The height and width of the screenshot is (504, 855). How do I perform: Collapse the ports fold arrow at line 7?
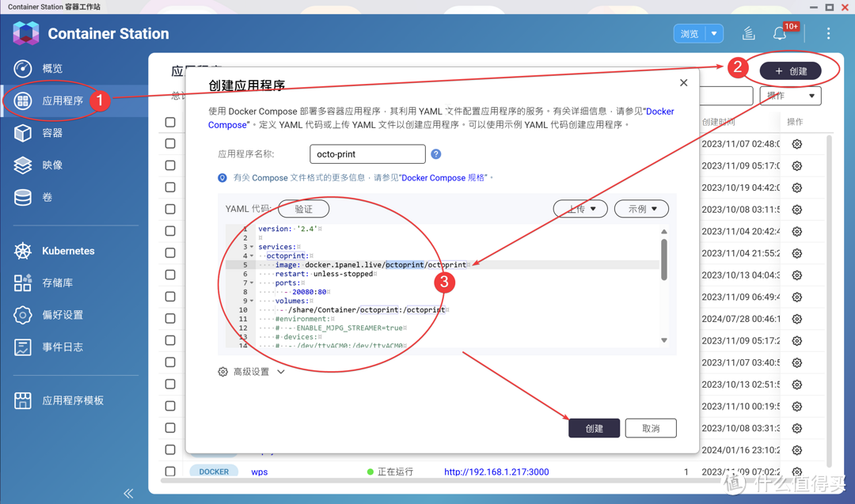pos(252,282)
